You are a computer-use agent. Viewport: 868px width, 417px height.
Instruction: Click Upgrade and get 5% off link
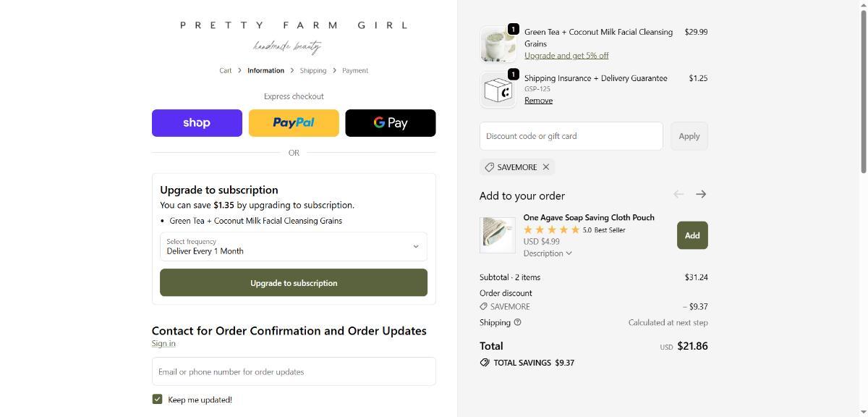[566, 56]
